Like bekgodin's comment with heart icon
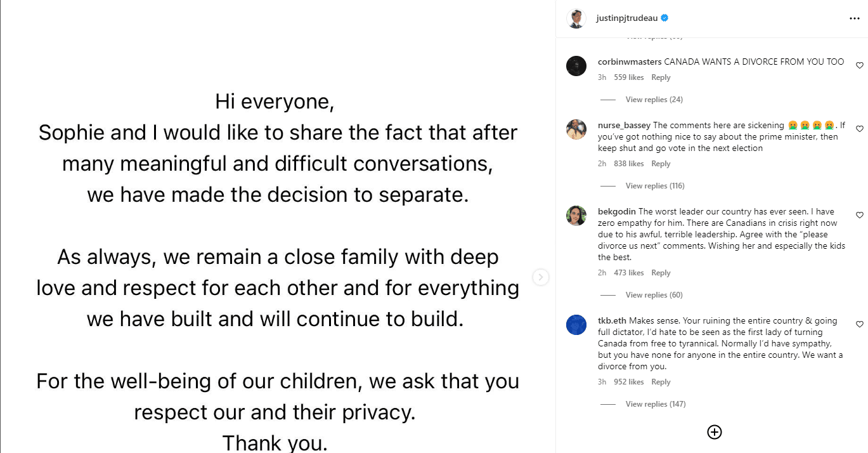This screenshot has height=453, width=868. (x=860, y=215)
